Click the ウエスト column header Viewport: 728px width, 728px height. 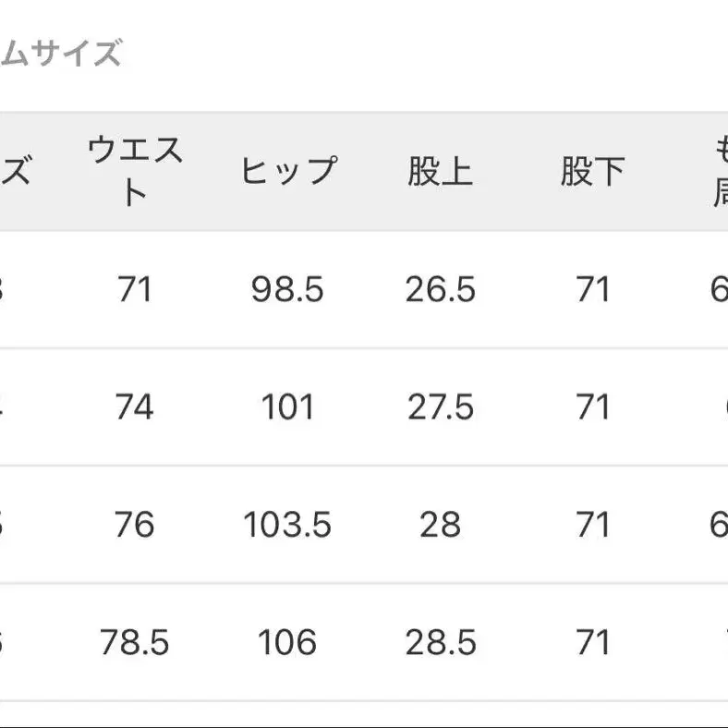[135, 172]
